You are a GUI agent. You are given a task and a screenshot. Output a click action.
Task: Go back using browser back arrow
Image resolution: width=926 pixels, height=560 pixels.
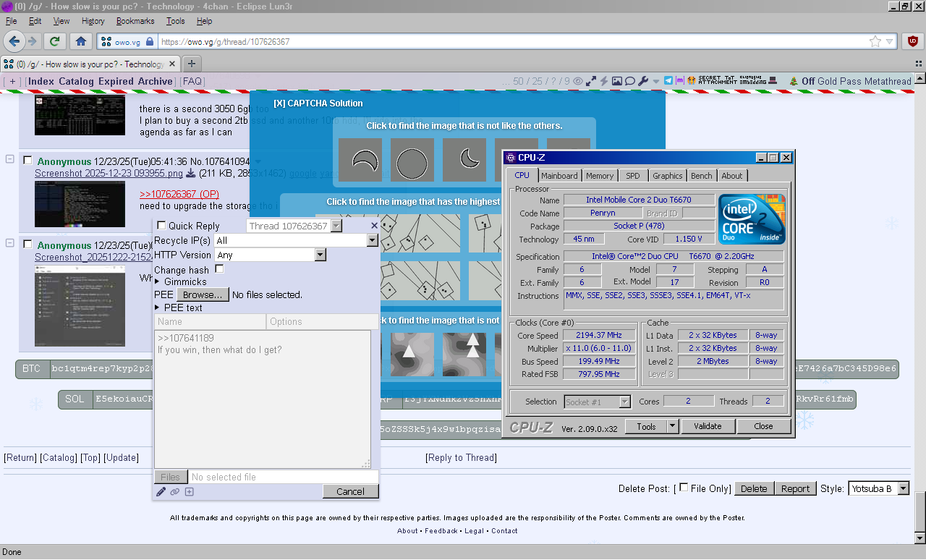coord(14,41)
